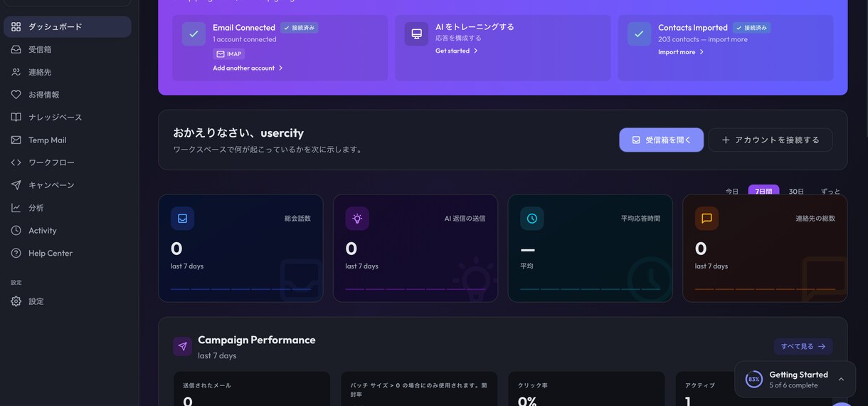This screenshot has width=868, height=406.
Task: Click the 連絡先 contacts icon
Action: (16, 72)
